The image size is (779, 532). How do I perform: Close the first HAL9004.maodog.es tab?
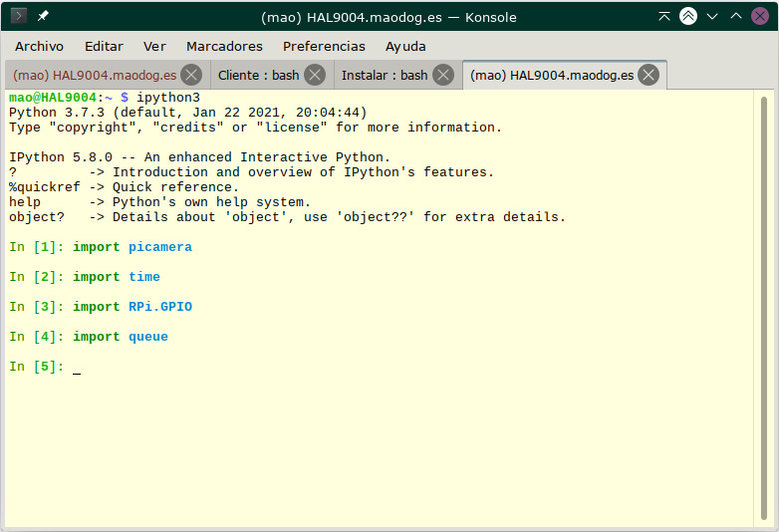click(191, 76)
